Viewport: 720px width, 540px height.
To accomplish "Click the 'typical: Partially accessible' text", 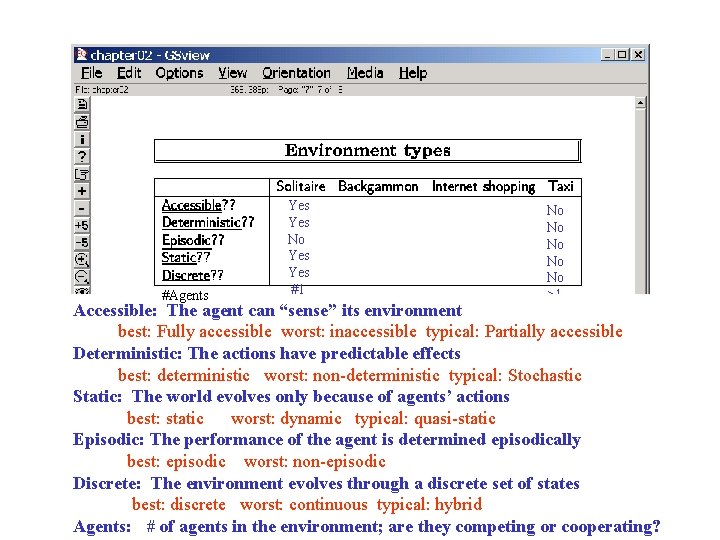I will click(524, 332).
